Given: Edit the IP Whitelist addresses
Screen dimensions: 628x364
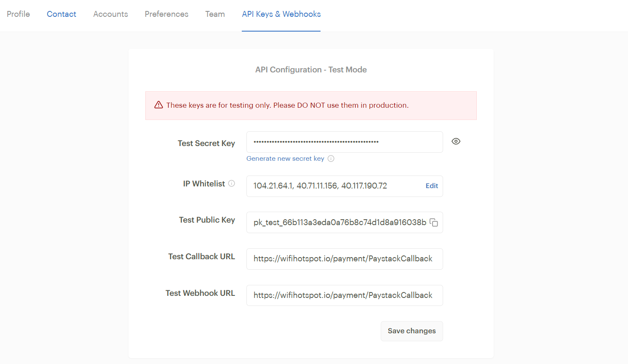Looking at the screenshot, I should (x=432, y=186).
